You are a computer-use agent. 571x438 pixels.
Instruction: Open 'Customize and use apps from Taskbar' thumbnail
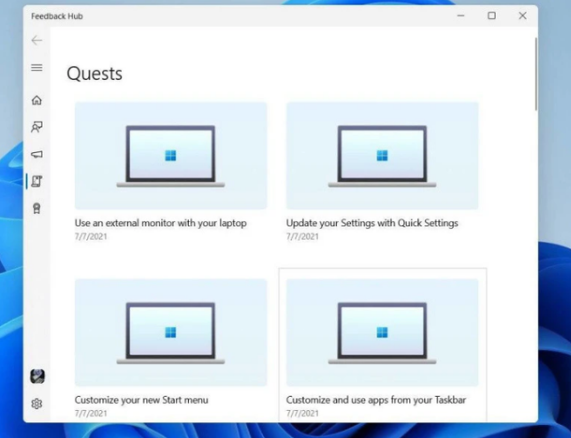(382, 332)
